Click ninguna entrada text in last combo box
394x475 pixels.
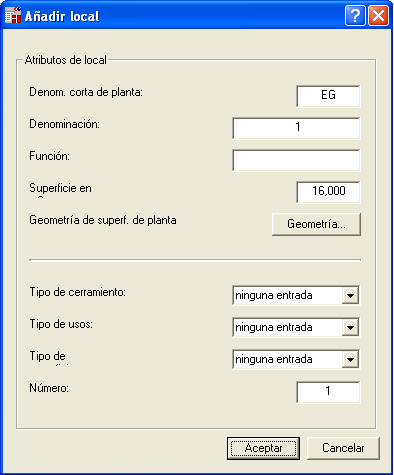(x=274, y=359)
